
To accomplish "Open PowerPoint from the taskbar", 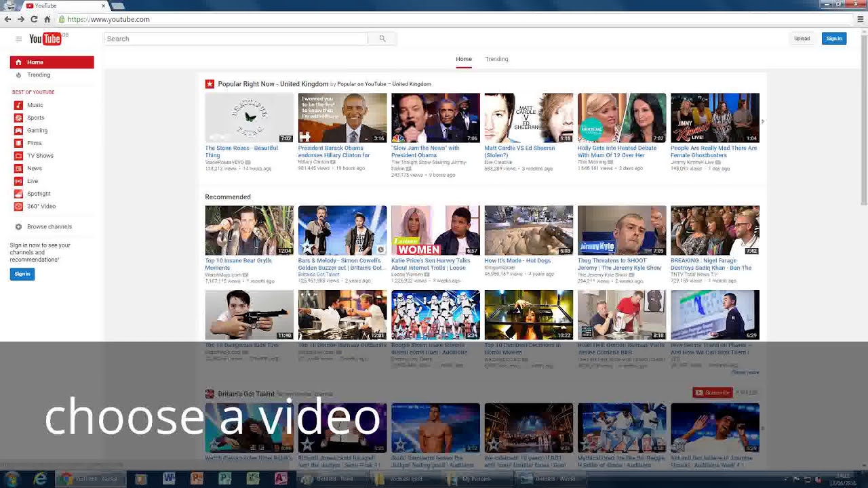I will tap(197, 479).
